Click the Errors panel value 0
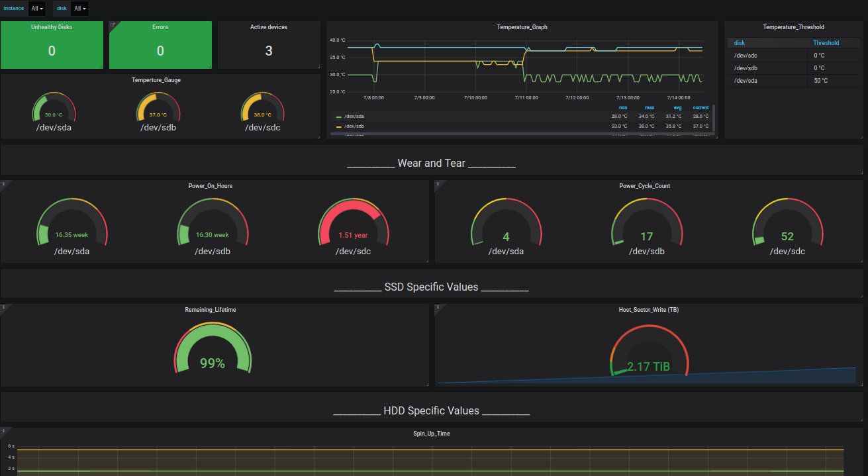The image size is (868, 476). coord(160,51)
